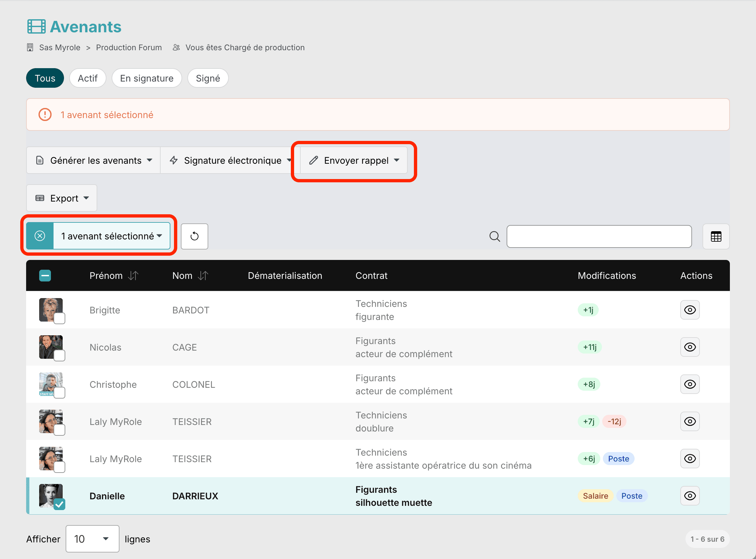Select the Signé filter tab
The height and width of the screenshot is (559, 756).
(x=208, y=78)
